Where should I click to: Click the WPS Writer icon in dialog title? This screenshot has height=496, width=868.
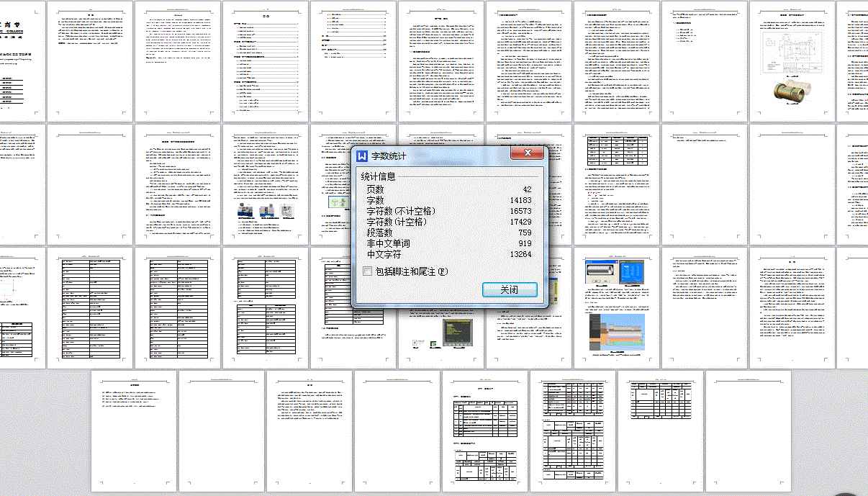coord(363,155)
